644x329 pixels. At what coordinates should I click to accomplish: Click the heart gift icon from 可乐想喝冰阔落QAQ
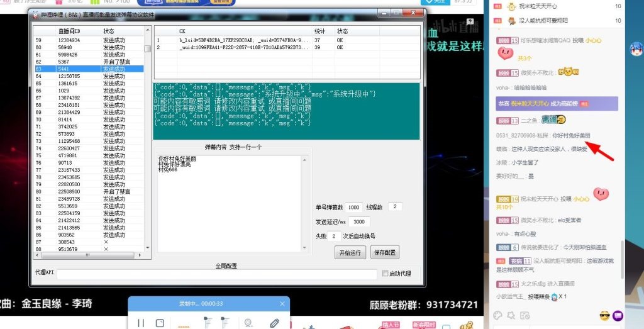tap(506, 53)
